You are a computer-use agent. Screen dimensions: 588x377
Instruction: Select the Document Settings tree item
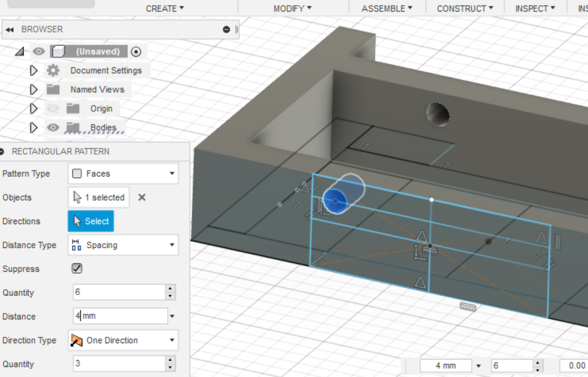[x=106, y=70]
